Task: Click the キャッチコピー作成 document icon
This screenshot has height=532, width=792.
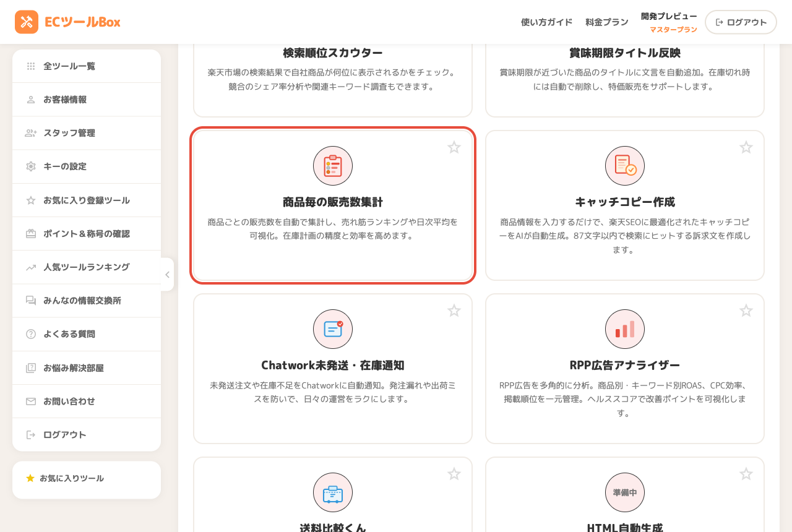Action: [x=625, y=166]
